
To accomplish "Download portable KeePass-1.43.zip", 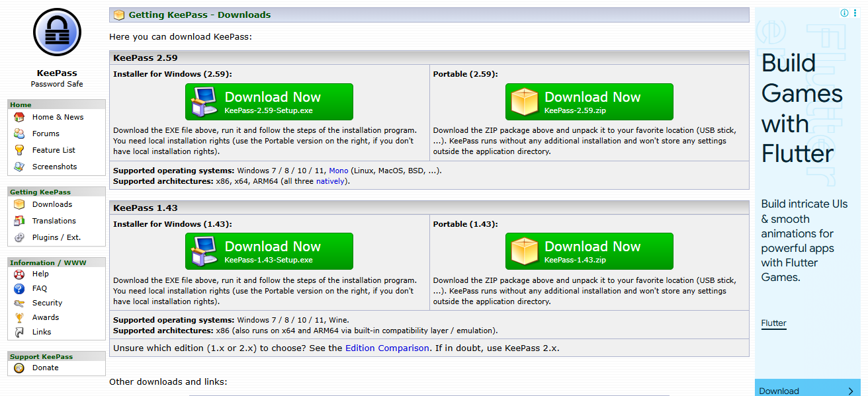I will pos(589,251).
